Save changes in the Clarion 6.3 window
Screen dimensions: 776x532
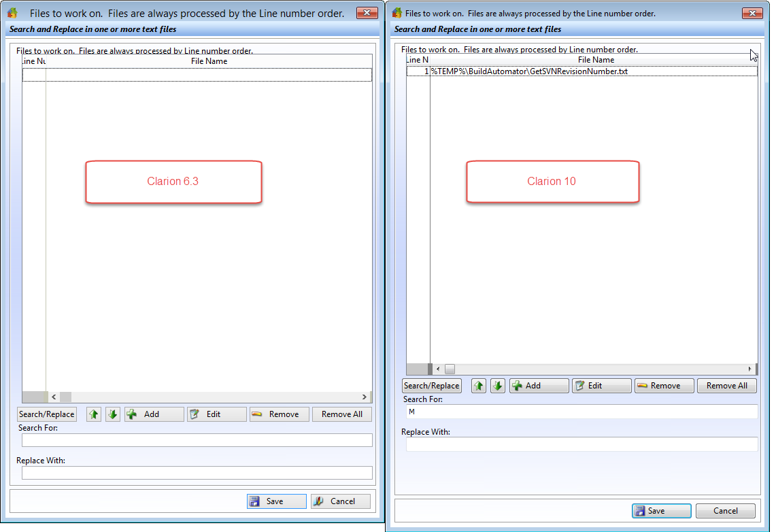point(277,501)
